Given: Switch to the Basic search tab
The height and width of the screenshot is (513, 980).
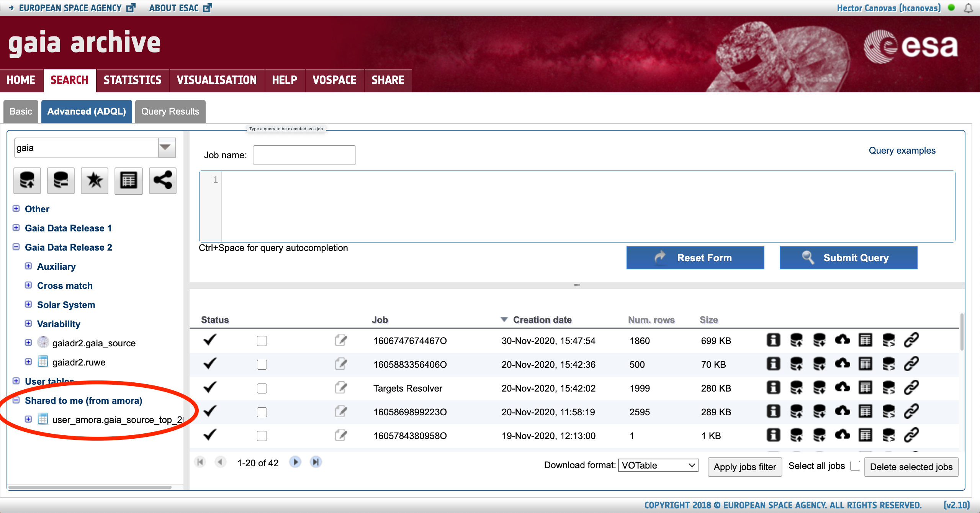Looking at the screenshot, I should pos(21,111).
